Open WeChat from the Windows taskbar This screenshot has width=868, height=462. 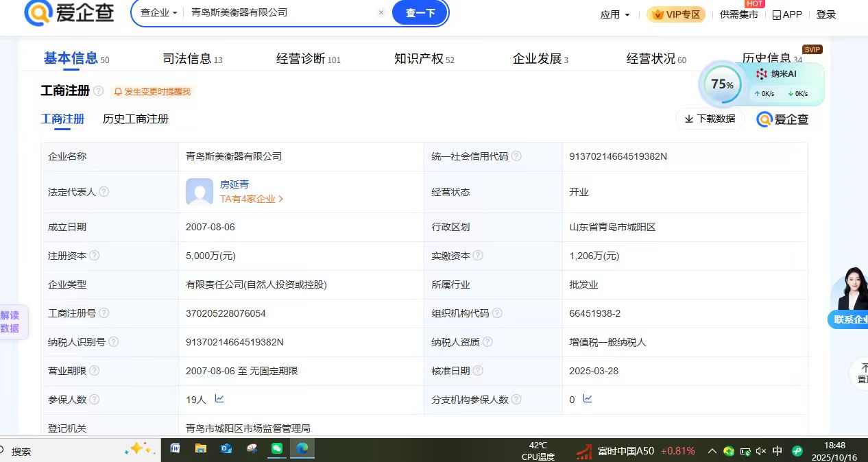click(x=277, y=449)
